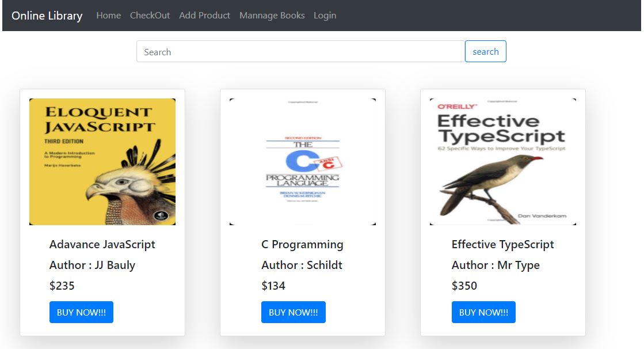Image resolution: width=644 pixels, height=349 pixels.
Task: Click the Online Library brand logo text
Action: click(47, 16)
